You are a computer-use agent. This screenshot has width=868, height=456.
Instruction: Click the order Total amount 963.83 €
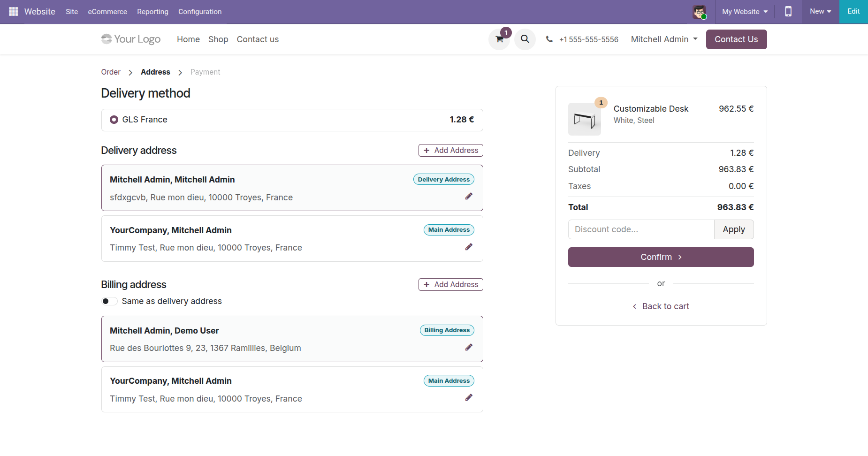tap(735, 207)
